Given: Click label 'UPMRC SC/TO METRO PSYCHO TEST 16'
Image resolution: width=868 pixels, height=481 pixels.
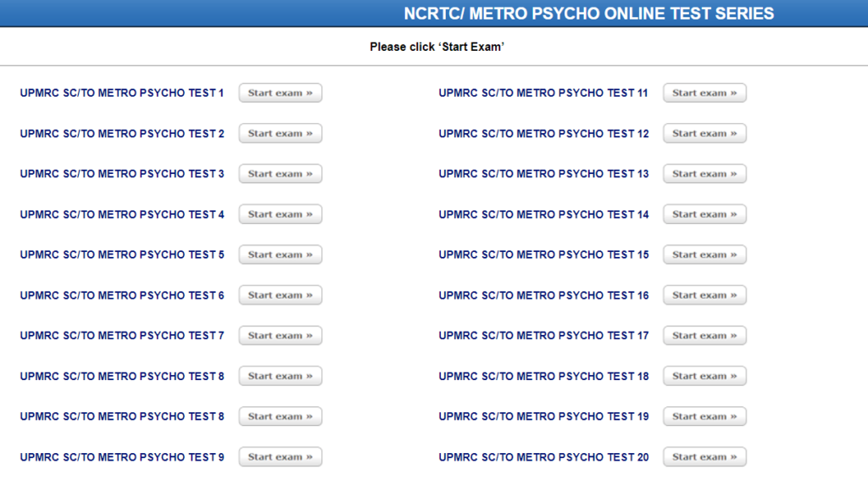Looking at the screenshot, I should (543, 295).
